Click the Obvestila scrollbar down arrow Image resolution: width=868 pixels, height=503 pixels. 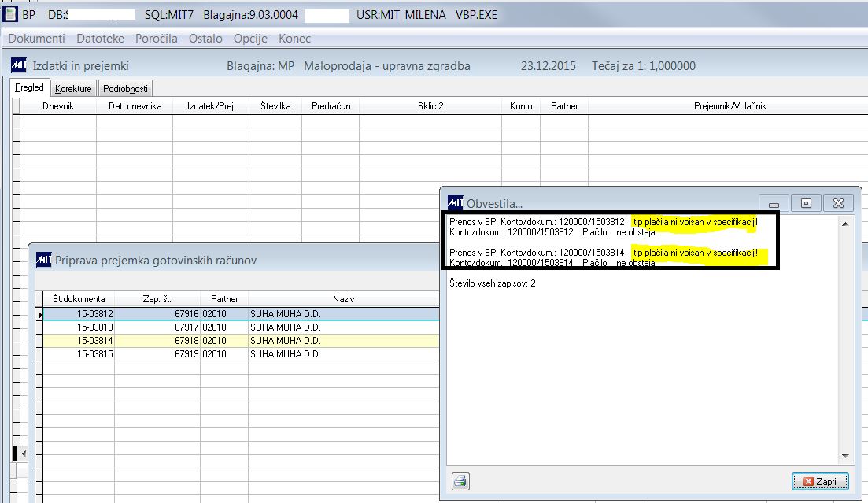845,456
